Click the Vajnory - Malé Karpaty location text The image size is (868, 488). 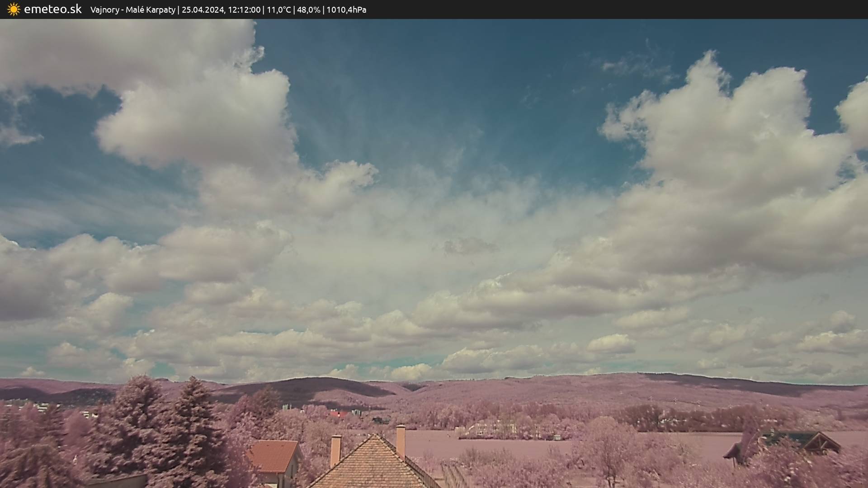pos(132,10)
